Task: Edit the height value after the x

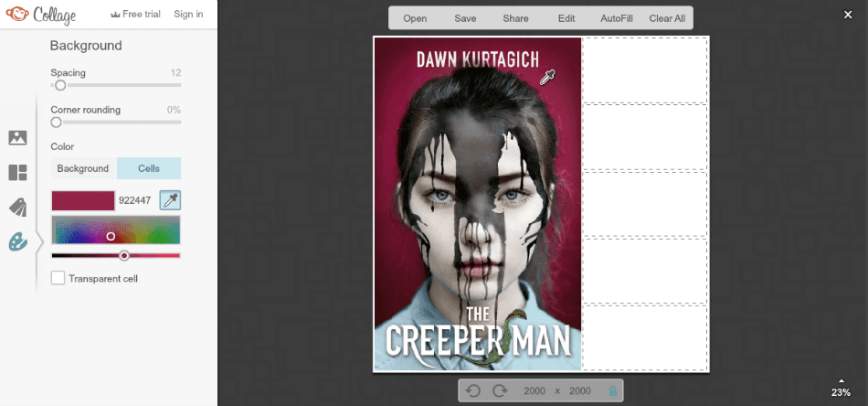Action: pyautogui.click(x=579, y=391)
